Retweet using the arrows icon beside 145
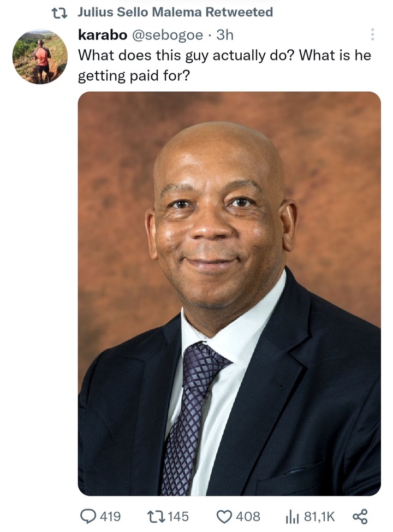 [x=156, y=516]
